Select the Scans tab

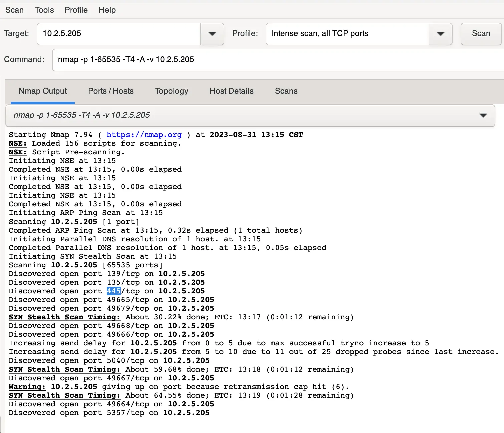tap(286, 91)
